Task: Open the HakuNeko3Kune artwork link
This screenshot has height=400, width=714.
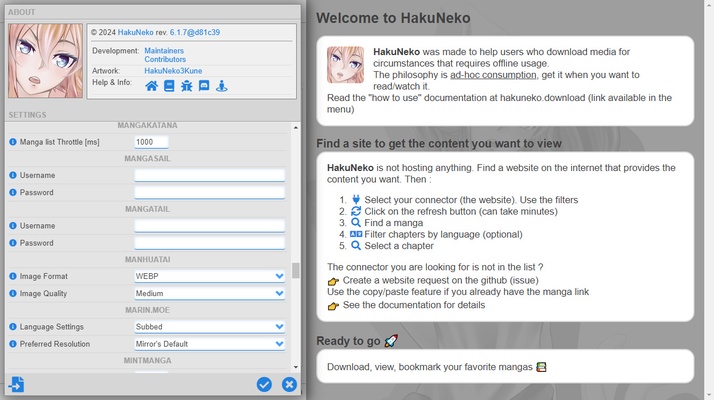Action: click(x=173, y=71)
